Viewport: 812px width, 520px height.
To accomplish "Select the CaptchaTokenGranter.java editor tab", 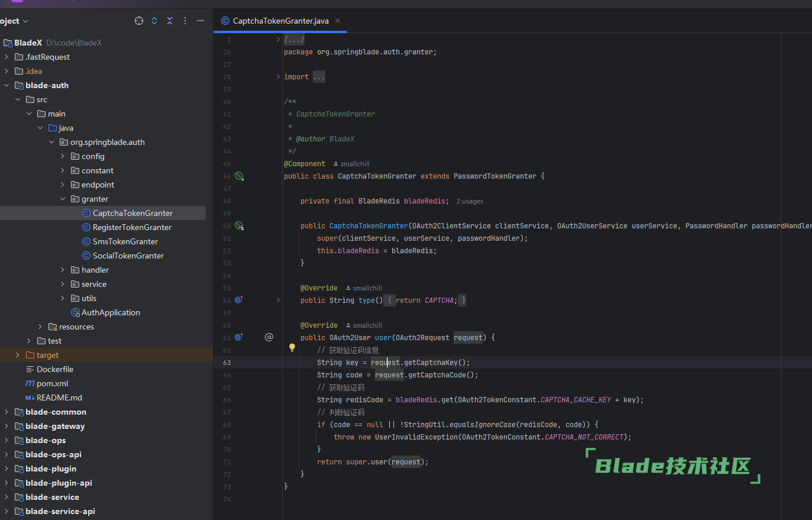I will pyautogui.click(x=280, y=21).
